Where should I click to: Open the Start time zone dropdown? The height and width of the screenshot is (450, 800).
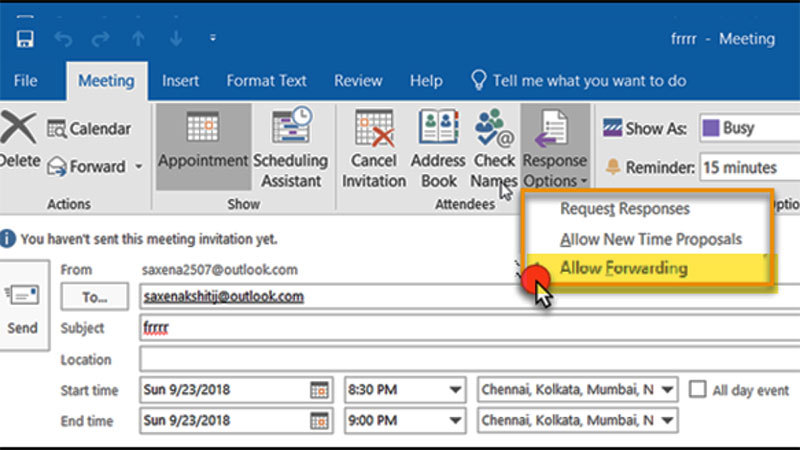[x=667, y=390]
